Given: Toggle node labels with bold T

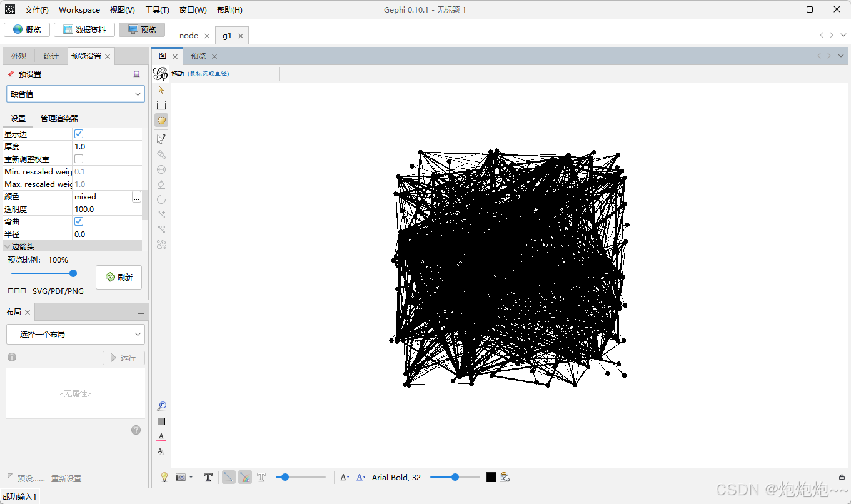Looking at the screenshot, I should coord(208,477).
